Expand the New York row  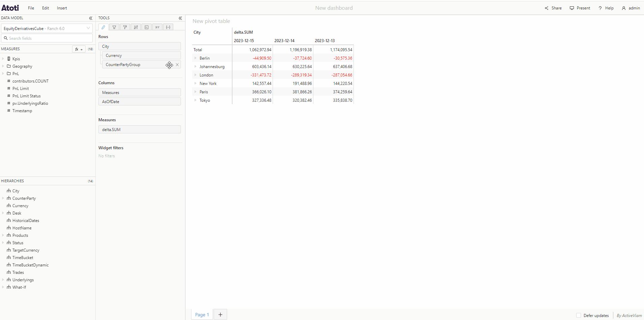pyautogui.click(x=195, y=83)
